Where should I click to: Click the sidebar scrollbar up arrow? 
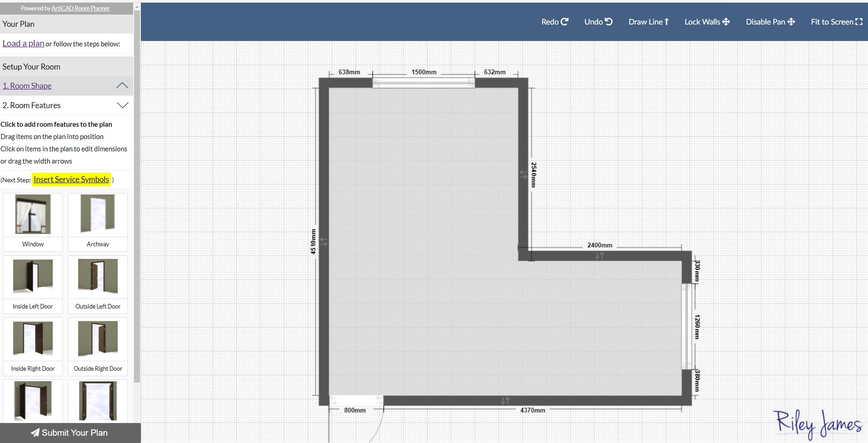tap(136, 7)
